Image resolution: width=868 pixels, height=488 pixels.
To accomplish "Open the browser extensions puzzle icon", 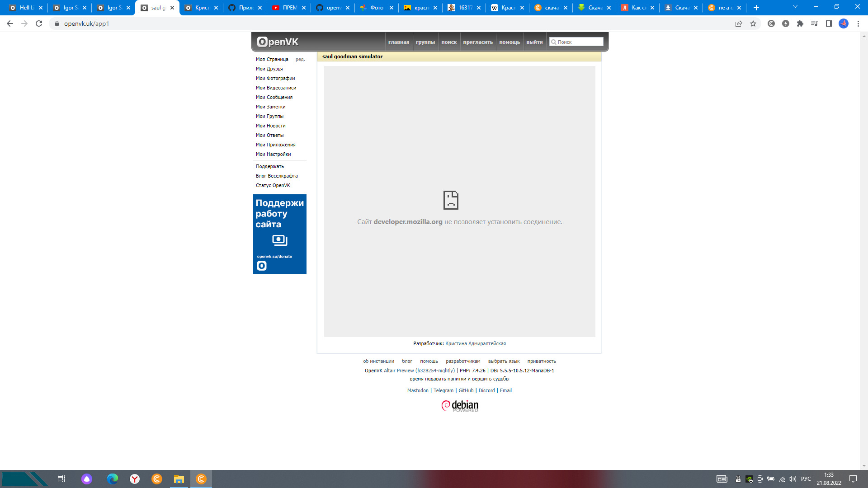I will [800, 23].
